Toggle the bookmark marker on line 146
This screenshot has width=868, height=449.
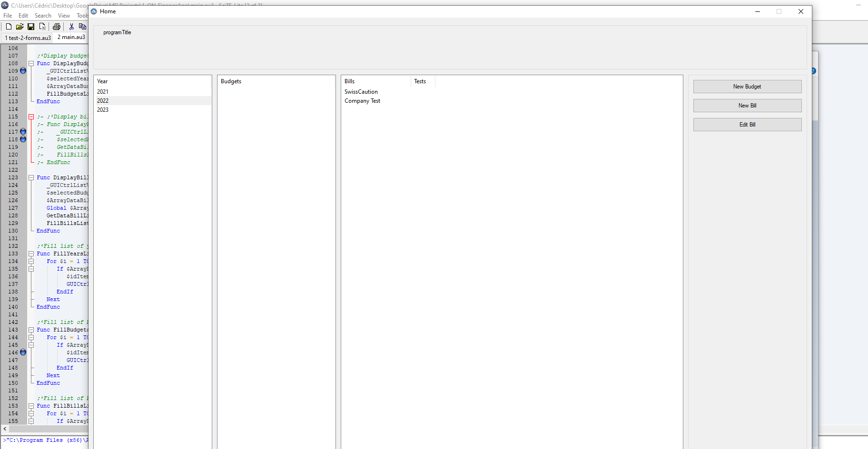coord(23,352)
